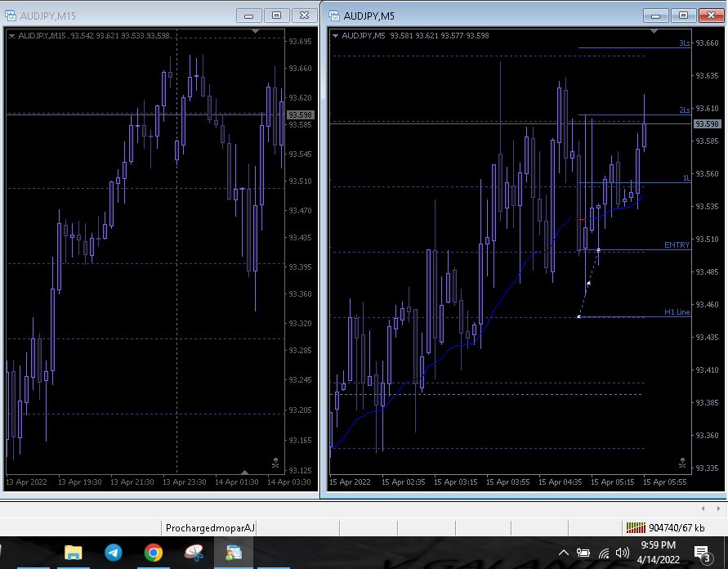Viewport: 728px width, 569px height.
Task: Maximize the AUDJPY,M15 chart window
Action: coord(276,15)
